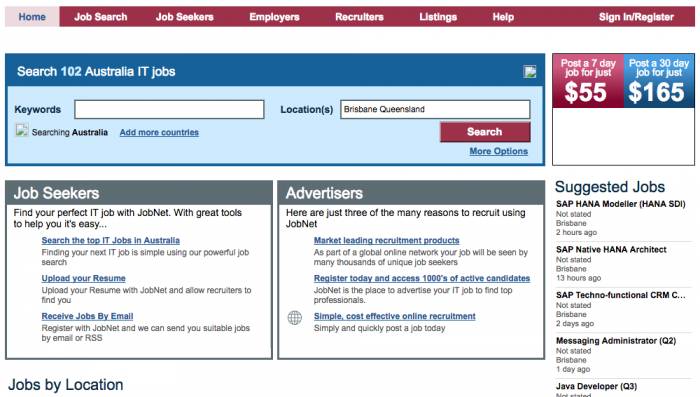Viewport: 700px width, 397px height.
Task: Go to the Recruiters navigation tab
Action: (x=359, y=17)
